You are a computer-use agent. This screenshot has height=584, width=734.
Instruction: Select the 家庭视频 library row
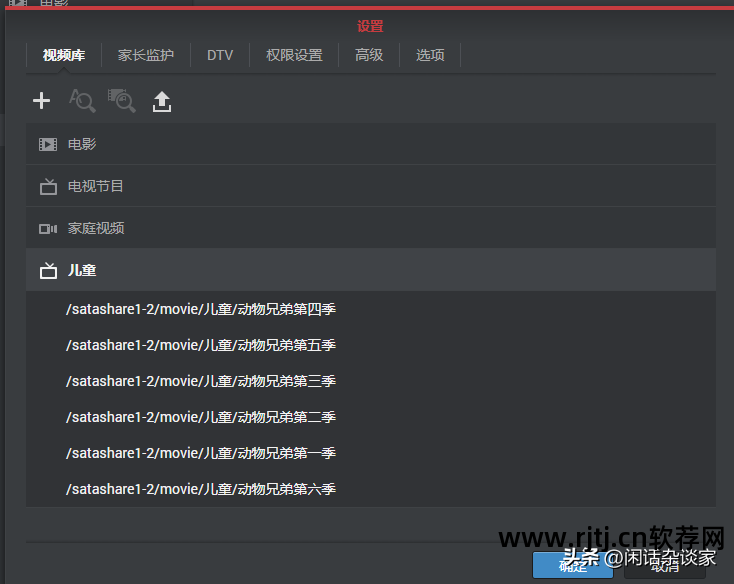(371, 228)
